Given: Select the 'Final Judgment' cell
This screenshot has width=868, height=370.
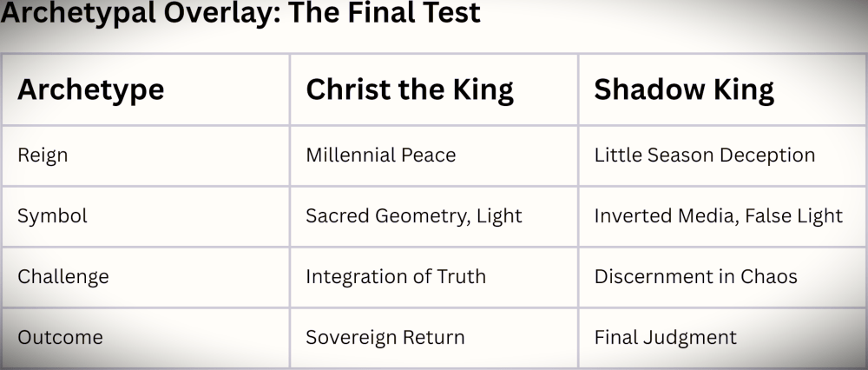Looking at the screenshot, I should coord(665,337).
